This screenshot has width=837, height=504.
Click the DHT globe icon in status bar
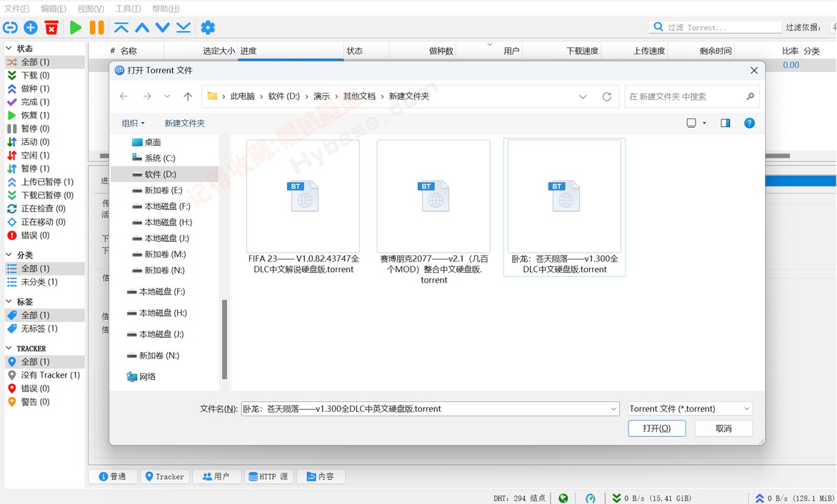click(x=563, y=498)
